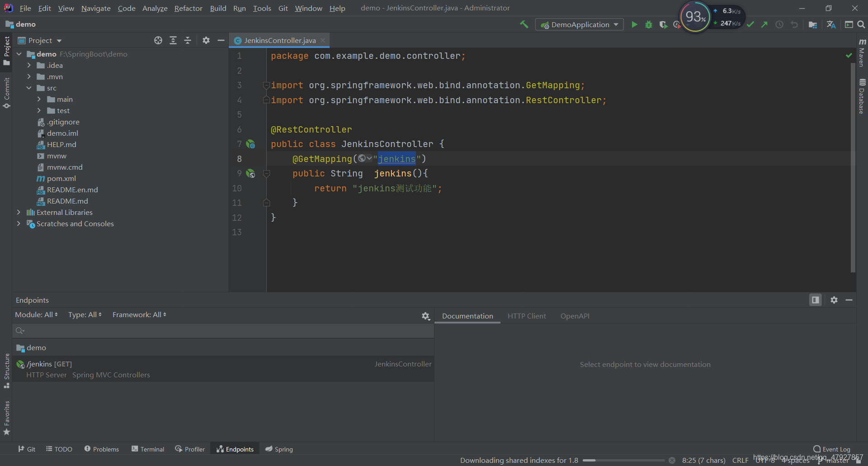868x466 pixels.
Task: Open the Project view selector dropdown
Action: (40, 40)
